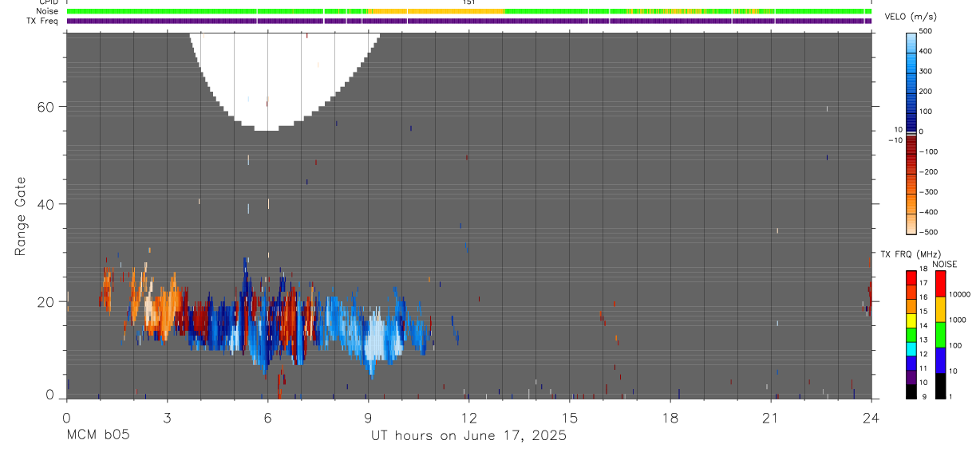The height and width of the screenshot is (452, 980).
Task: Click the "Noise" row label at top
Action: click(x=47, y=11)
